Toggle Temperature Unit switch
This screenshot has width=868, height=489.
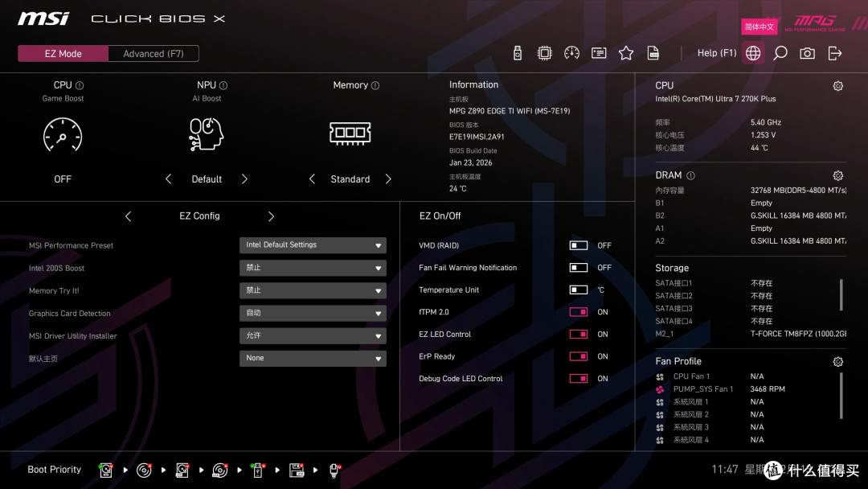point(579,290)
